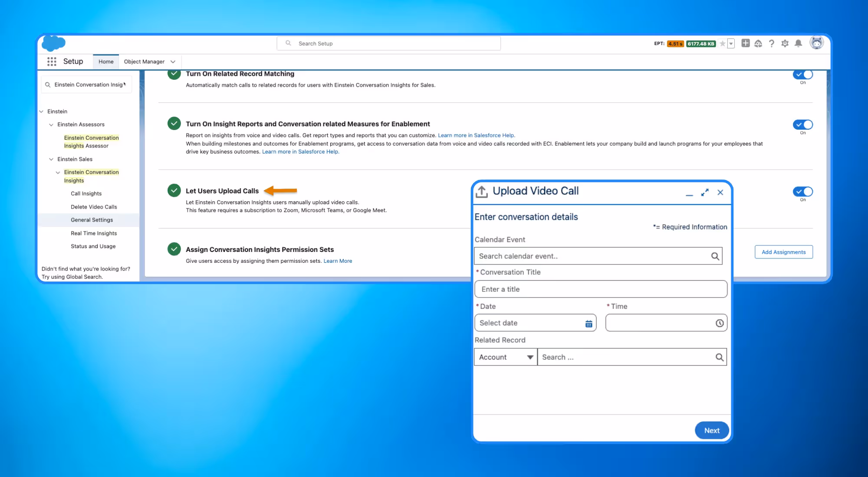Open first Learn more in Salesforce Help link
The height and width of the screenshot is (477, 868).
pos(476,135)
